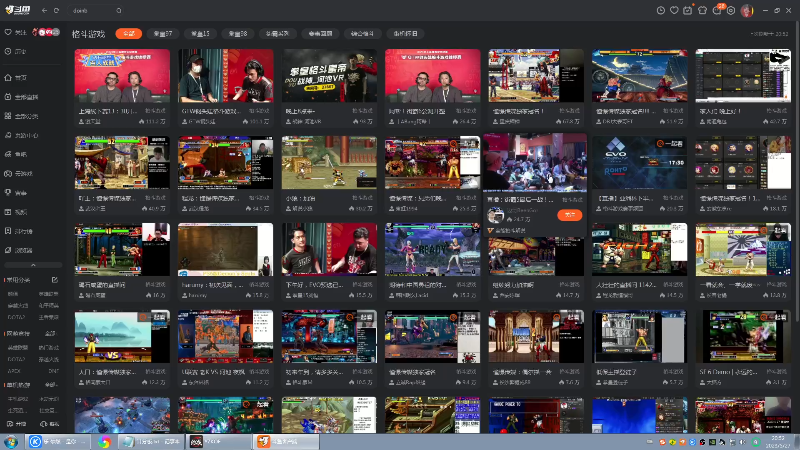800x450 pixels.
Task: Open the 视频 video item in sidebar
Action: click(x=16, y=212)
